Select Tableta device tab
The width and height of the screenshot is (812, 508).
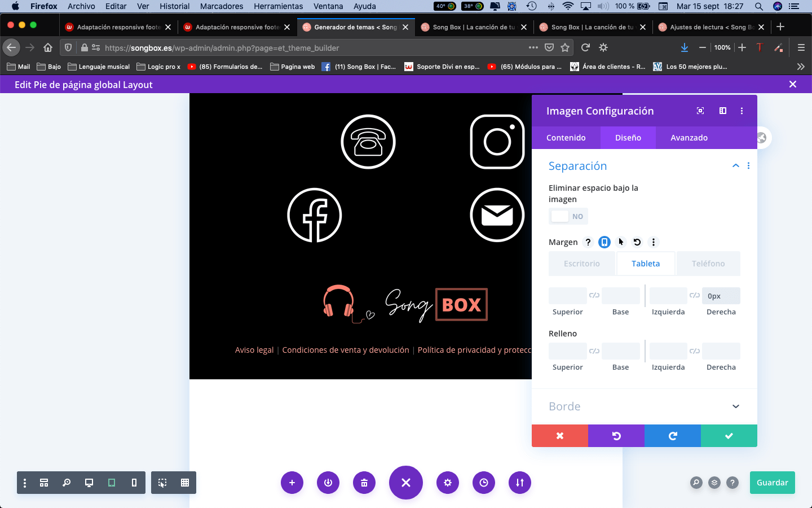(646, 264)
